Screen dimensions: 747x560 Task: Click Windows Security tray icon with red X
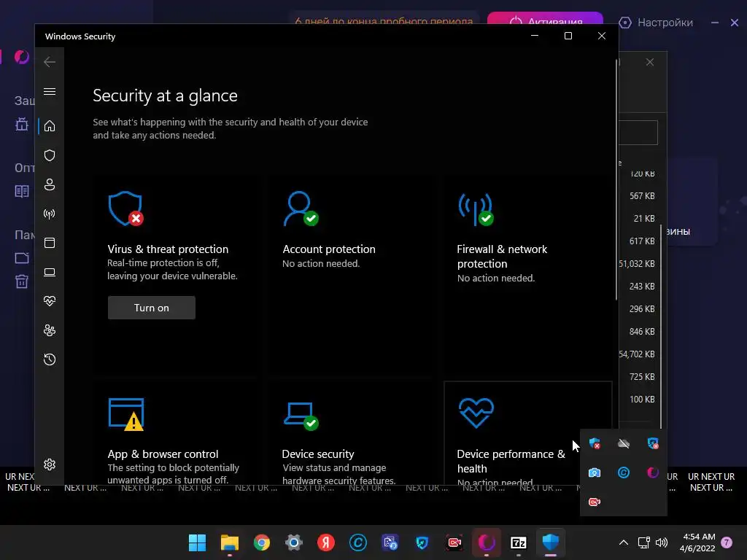(595, 444)
